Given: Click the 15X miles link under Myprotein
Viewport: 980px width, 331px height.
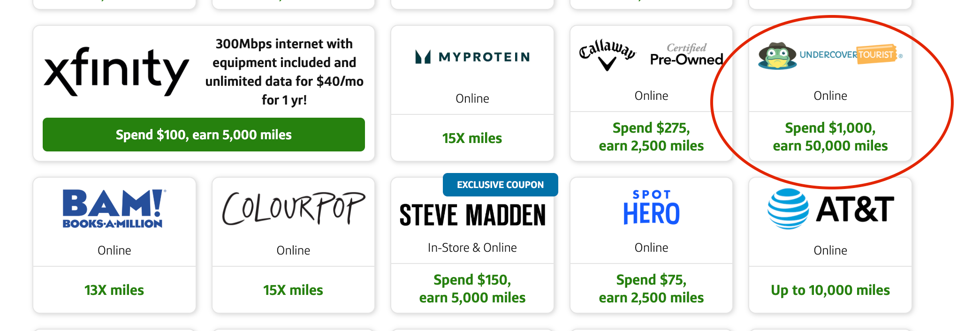Looking at the screenshot, I should point(471,138).
